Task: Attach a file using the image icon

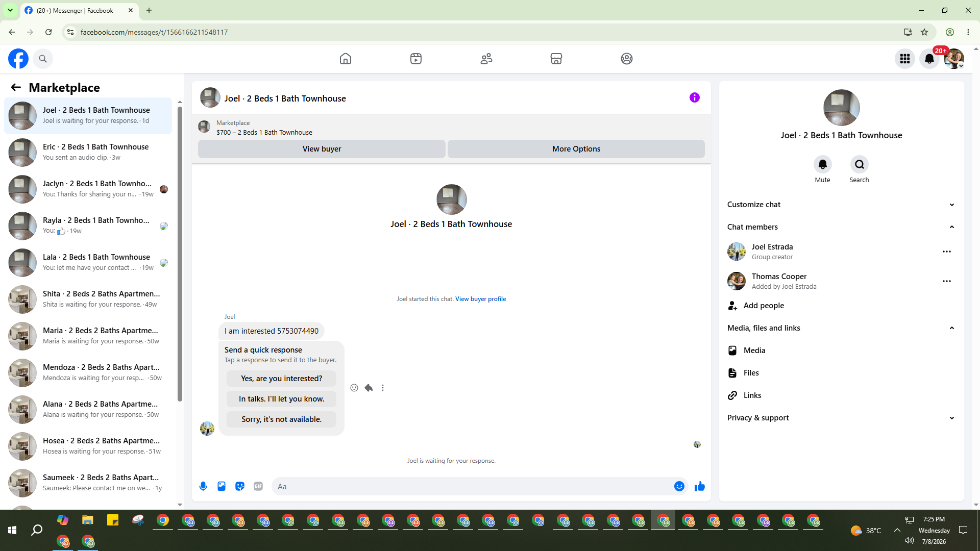Action: [x=222, y=486]
